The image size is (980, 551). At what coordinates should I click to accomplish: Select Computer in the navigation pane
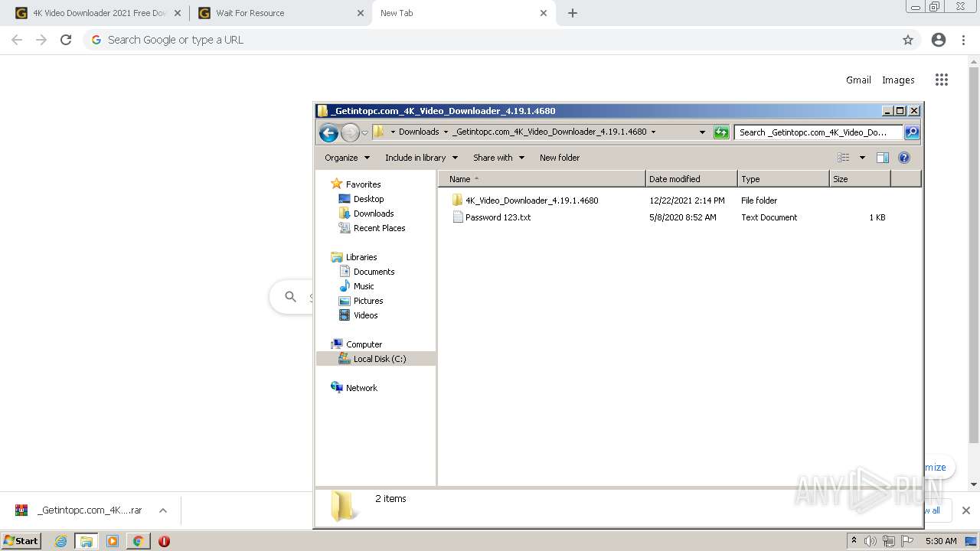(x=364, y=344)
